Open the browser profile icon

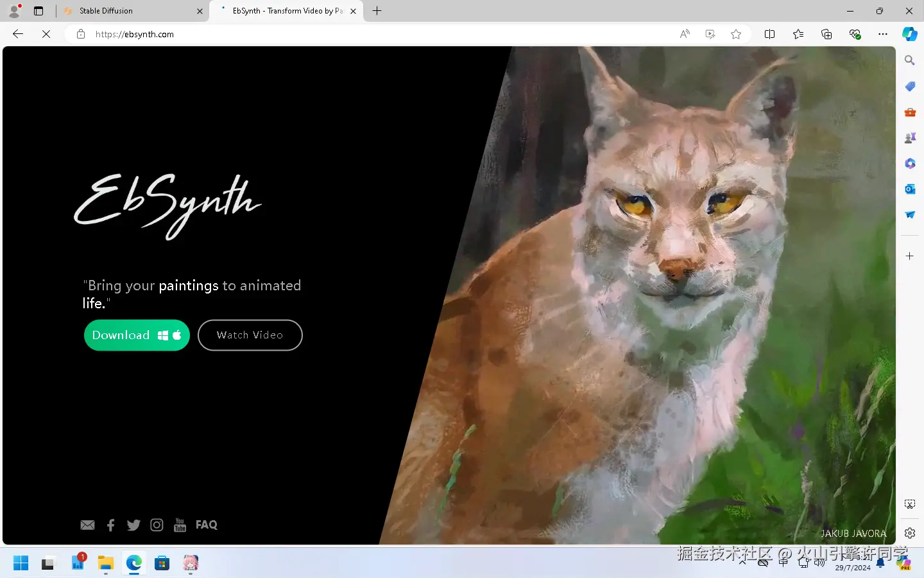pos(14,11)
